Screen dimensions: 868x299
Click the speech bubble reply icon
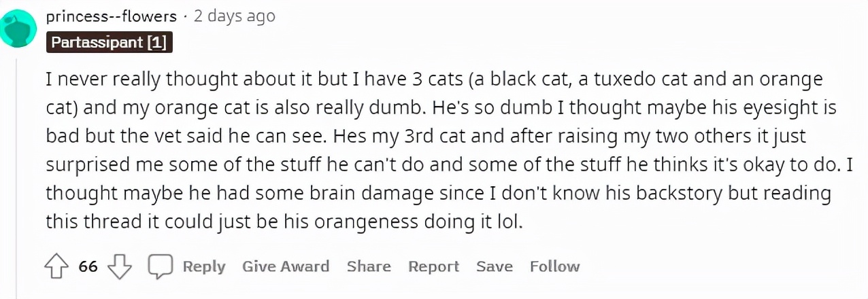(x=161, y=266)
